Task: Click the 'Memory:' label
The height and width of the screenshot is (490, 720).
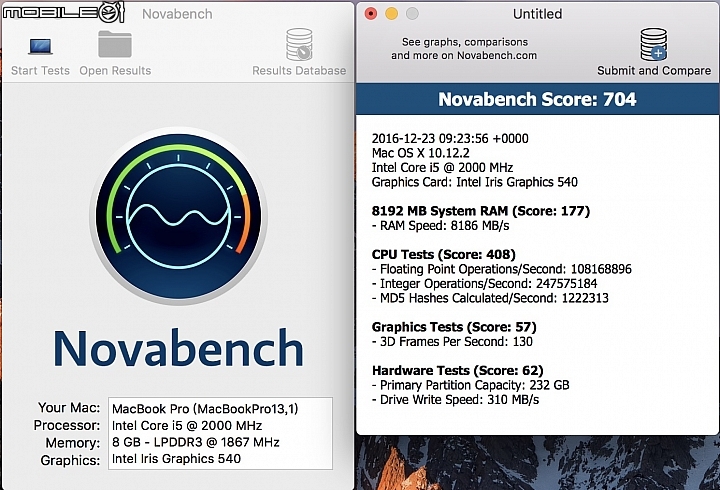Action: coord(73,443)
